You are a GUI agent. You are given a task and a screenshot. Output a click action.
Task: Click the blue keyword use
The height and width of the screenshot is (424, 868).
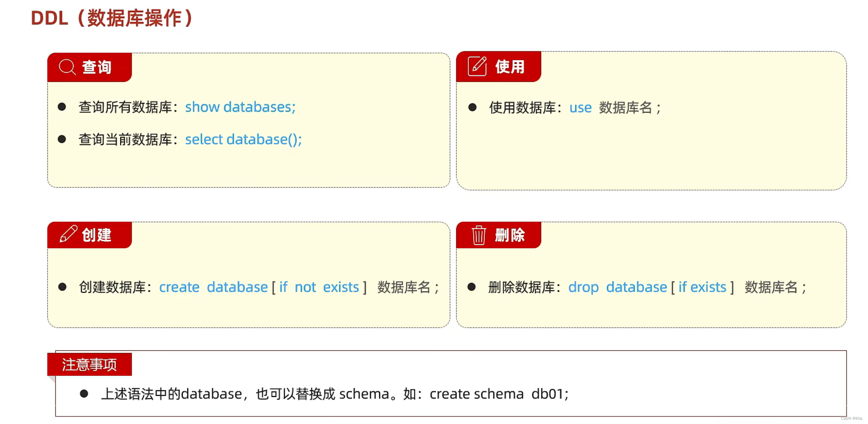[581, 108]
